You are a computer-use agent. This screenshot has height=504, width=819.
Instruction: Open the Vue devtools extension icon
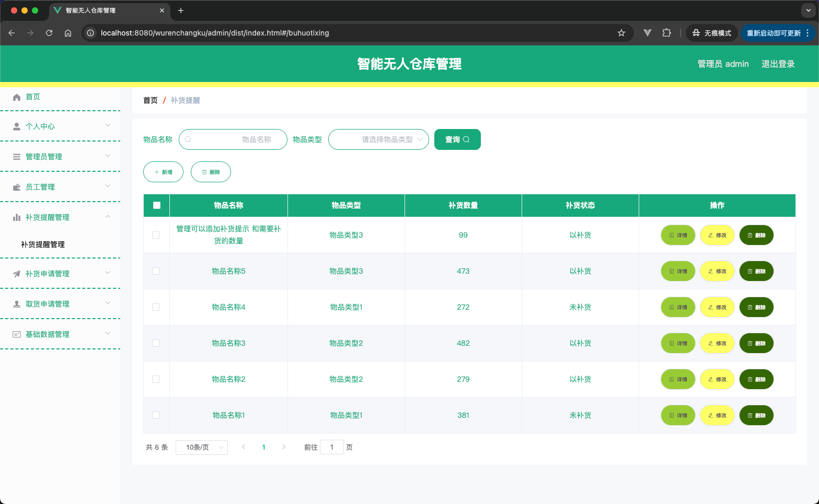point(648,33)
